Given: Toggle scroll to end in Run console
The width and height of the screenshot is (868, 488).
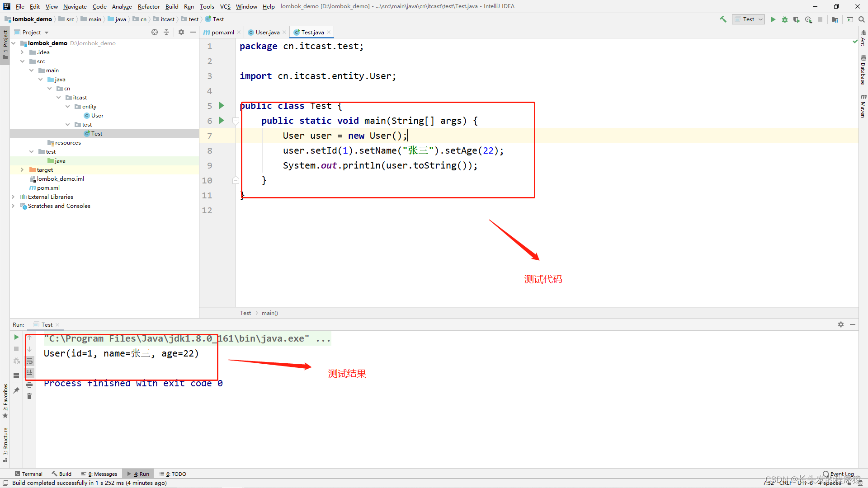Looking at the screenshot, I should point(29,373).
